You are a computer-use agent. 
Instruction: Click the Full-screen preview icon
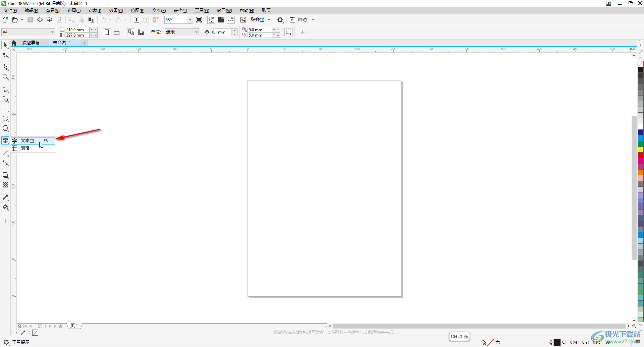(199, 20)
